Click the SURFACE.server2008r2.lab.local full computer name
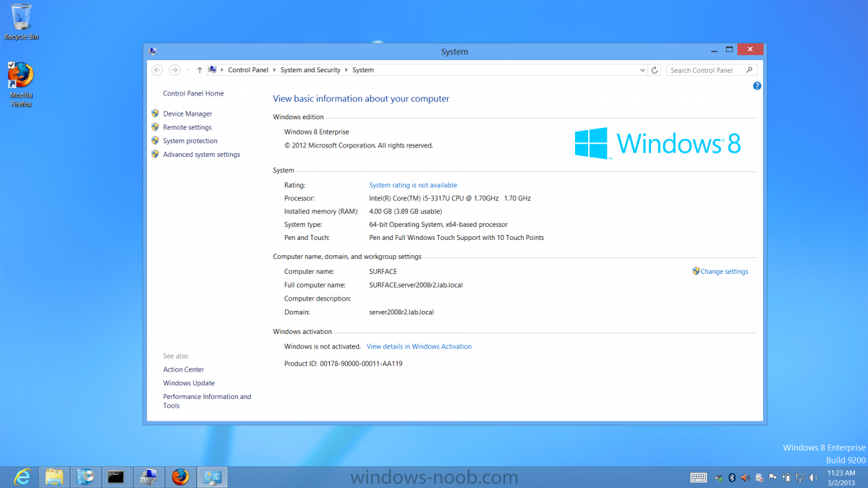This screenshot has height=488, width=868. (416, 285)
